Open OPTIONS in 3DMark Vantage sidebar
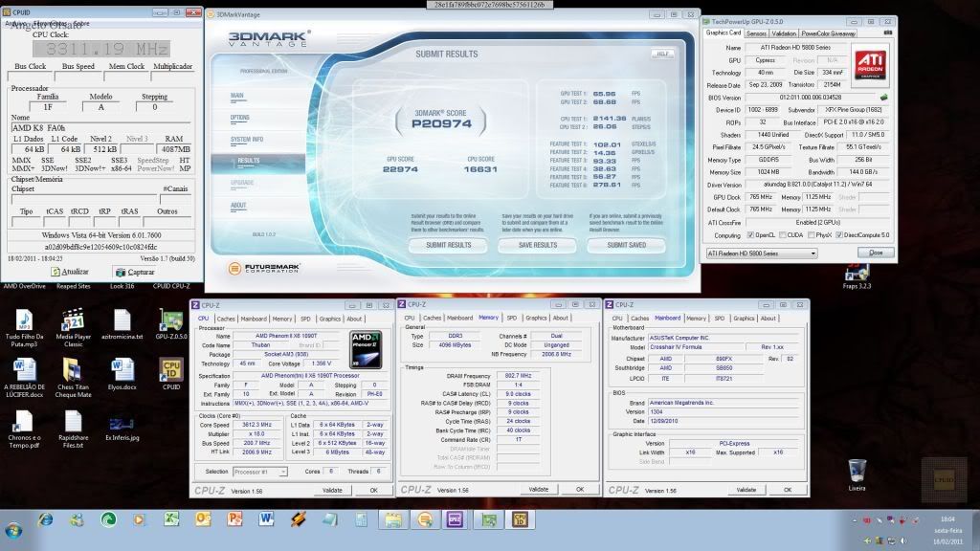 point(240,118)
